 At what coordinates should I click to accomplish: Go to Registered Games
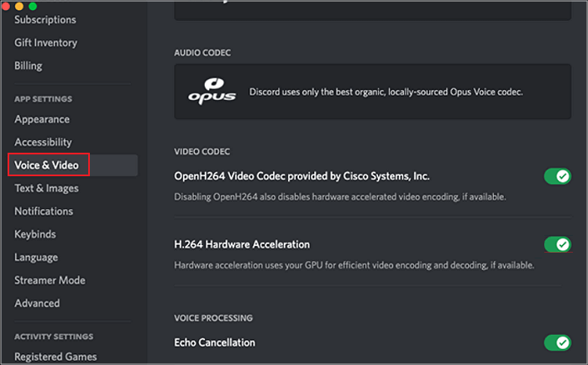click(x=55, y=357)
